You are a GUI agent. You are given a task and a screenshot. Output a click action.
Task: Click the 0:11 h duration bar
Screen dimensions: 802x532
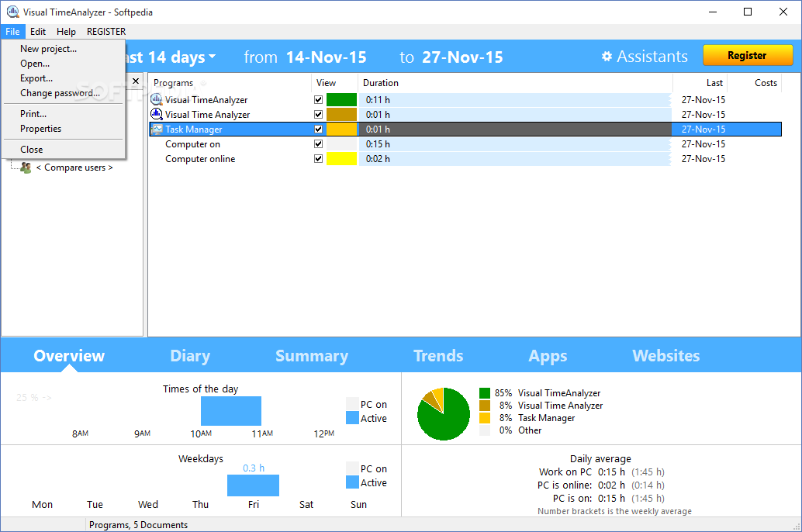tap(515, 100)
